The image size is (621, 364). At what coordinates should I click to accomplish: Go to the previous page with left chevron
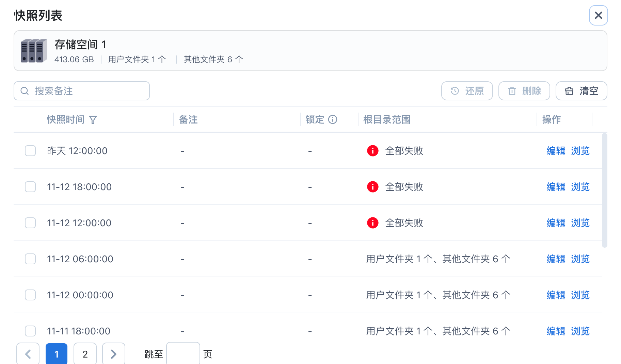pos(28,354)
